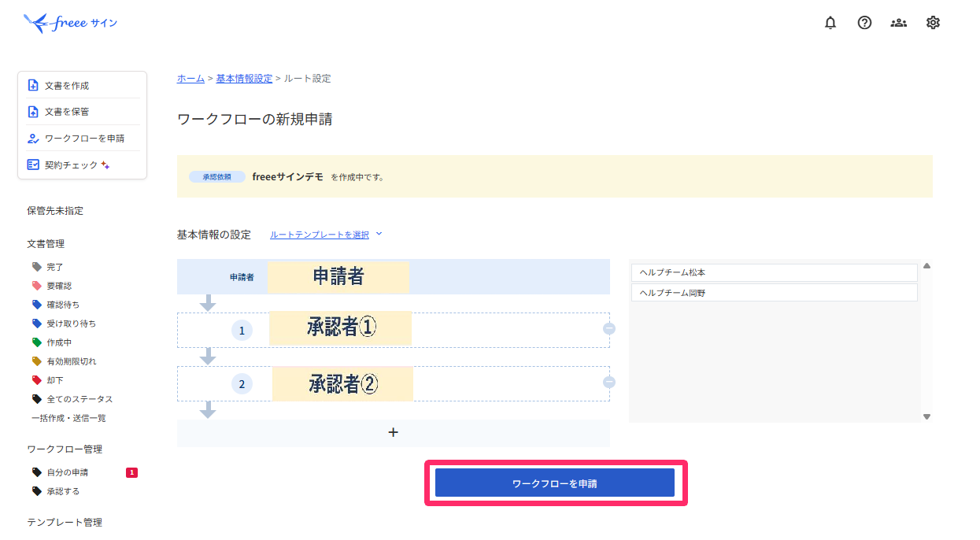Image resolution: width=980 pixels, height=540 pixels.
Task: Open 自分の申請 workflow list
Action: pos(68,472)
